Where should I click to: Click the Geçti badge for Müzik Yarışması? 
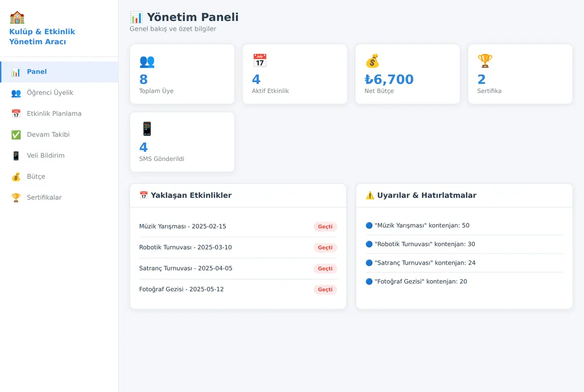coord(325,227)
